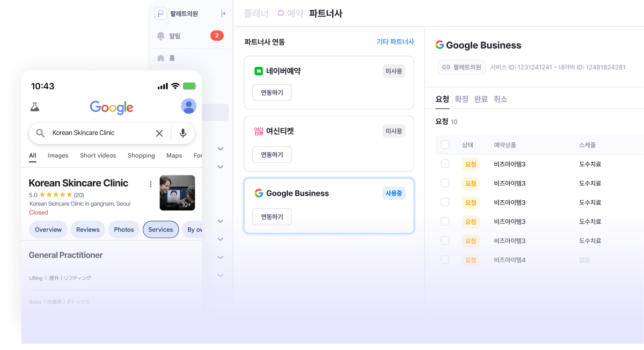
Task: Click the home icon in the sidebar
Action: tap(161, 58)
